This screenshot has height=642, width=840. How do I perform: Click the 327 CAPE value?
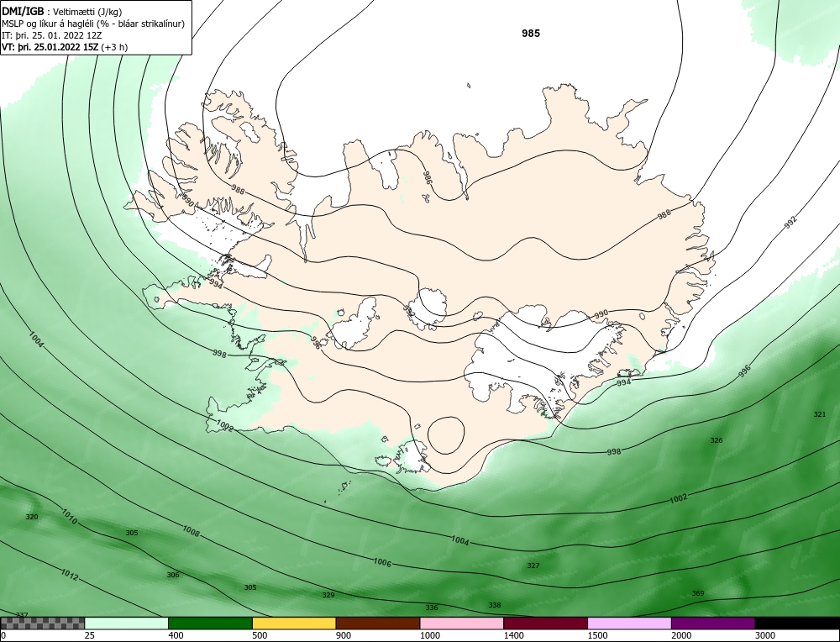(533, 566)
